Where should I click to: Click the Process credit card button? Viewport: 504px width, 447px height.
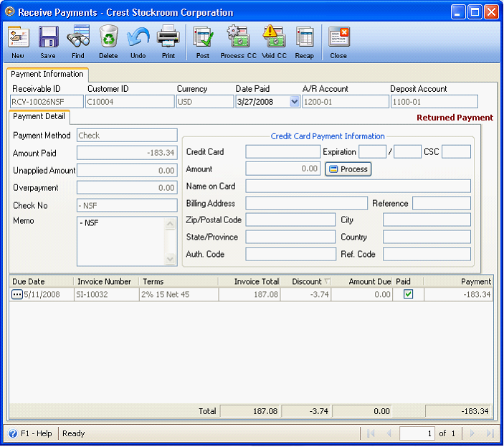pos(348,169)
